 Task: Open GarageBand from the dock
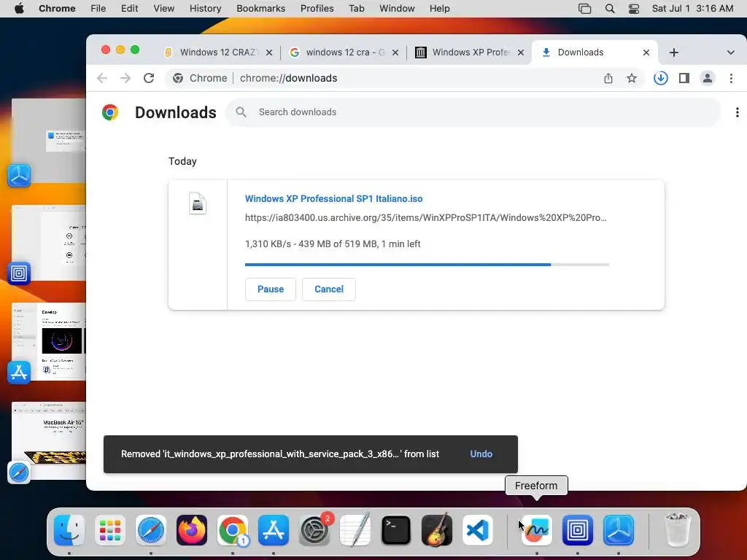click(437, 530)
